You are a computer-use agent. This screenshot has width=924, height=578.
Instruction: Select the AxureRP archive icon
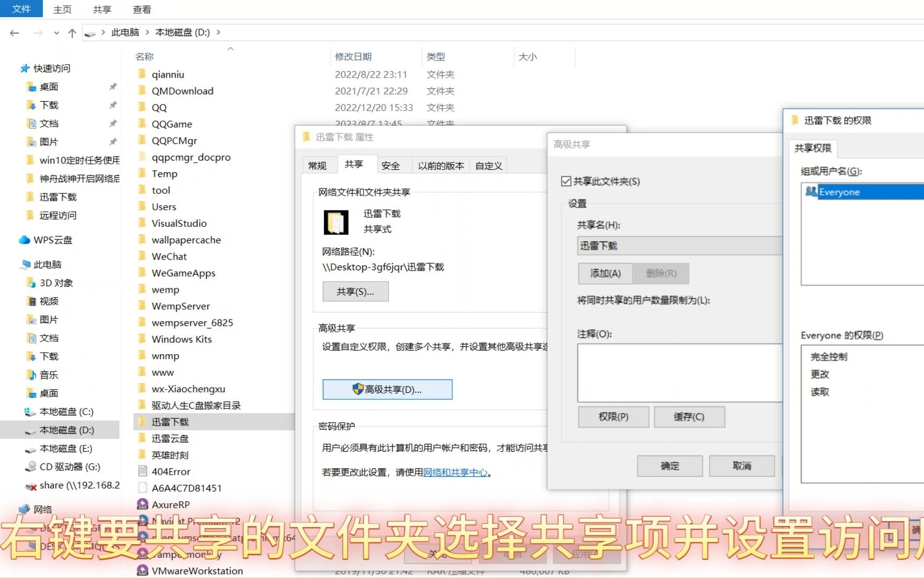click(x=142, y=504)
